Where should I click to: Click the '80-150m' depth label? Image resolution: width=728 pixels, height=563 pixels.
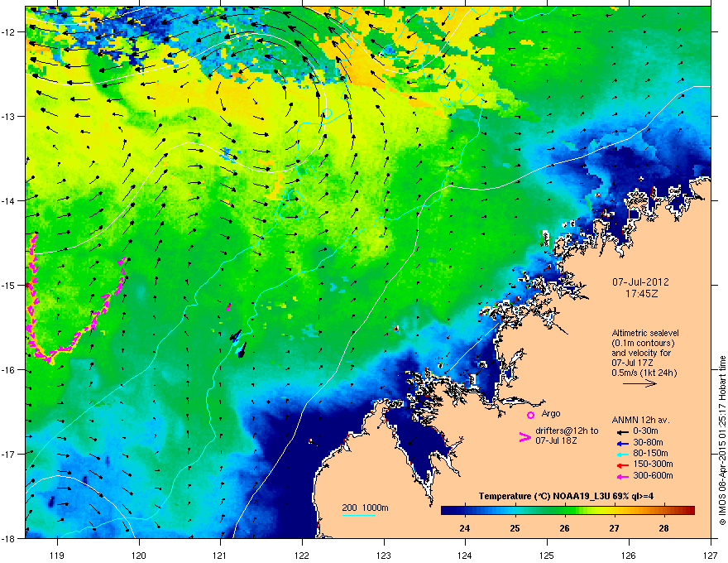[650, 453]
